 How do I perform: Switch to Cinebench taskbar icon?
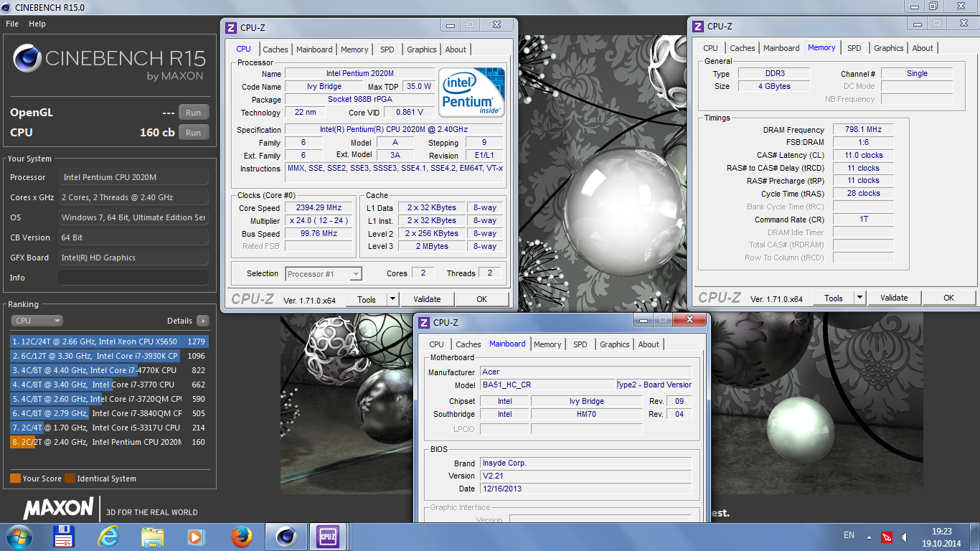point(286,537)
